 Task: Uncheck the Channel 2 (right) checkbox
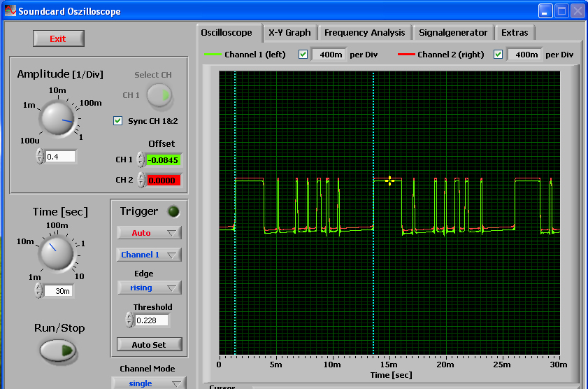point(498,55)
